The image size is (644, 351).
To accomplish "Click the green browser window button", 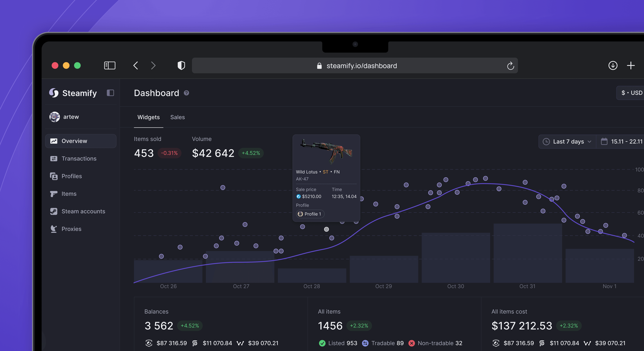I will pos(77,65).
